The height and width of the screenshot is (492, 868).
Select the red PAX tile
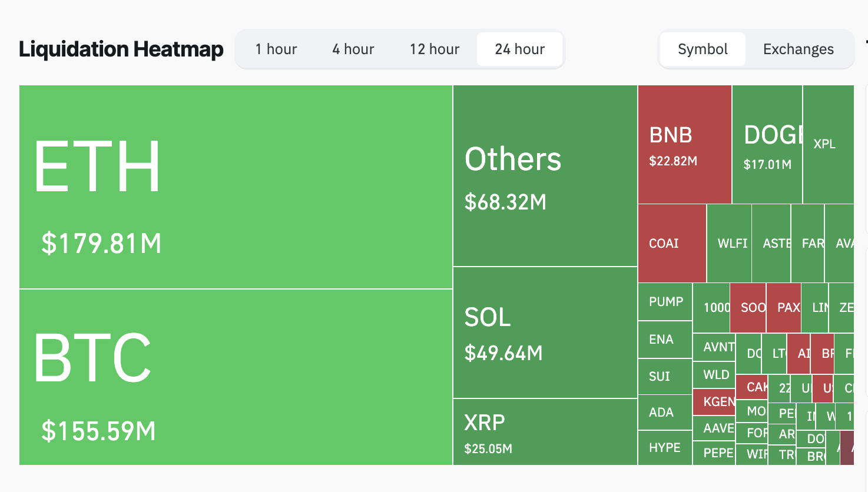783,307
